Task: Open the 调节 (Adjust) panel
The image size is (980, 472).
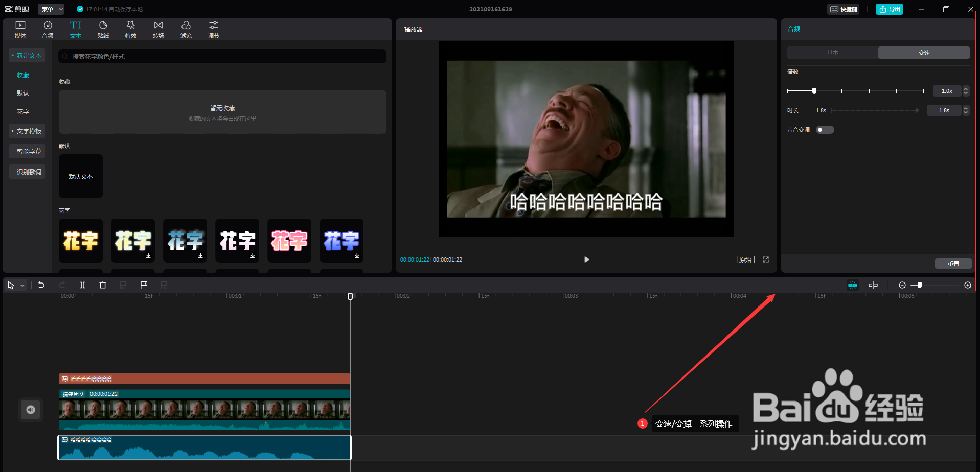Action: pyautogui.click(x=214, y=30)
